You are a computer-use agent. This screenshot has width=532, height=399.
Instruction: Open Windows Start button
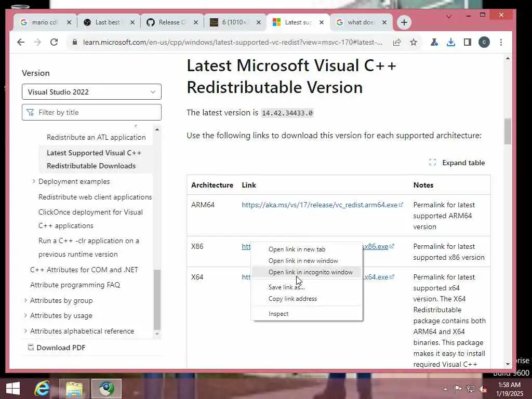[x=13, y=389]
